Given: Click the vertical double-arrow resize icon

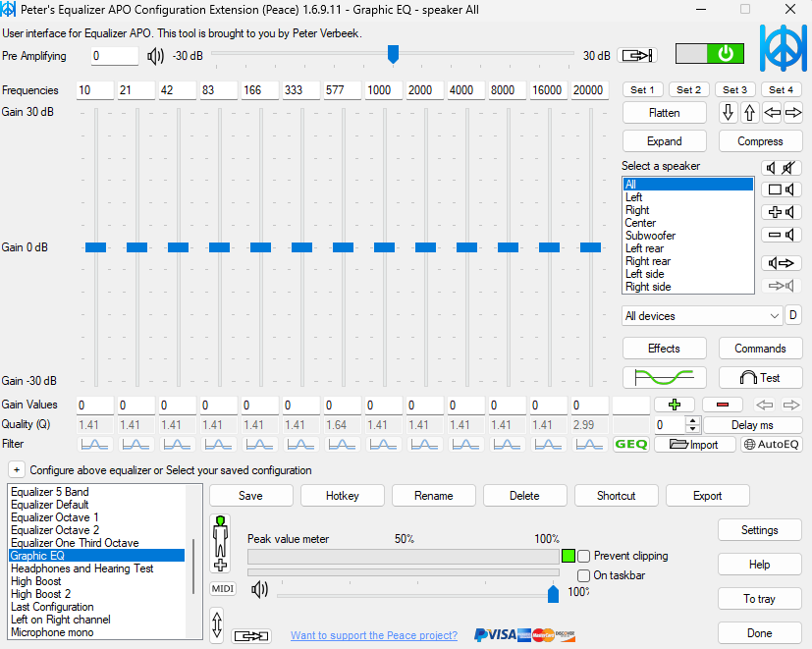Looking at the screenshot, I should (x=217, y=624).
